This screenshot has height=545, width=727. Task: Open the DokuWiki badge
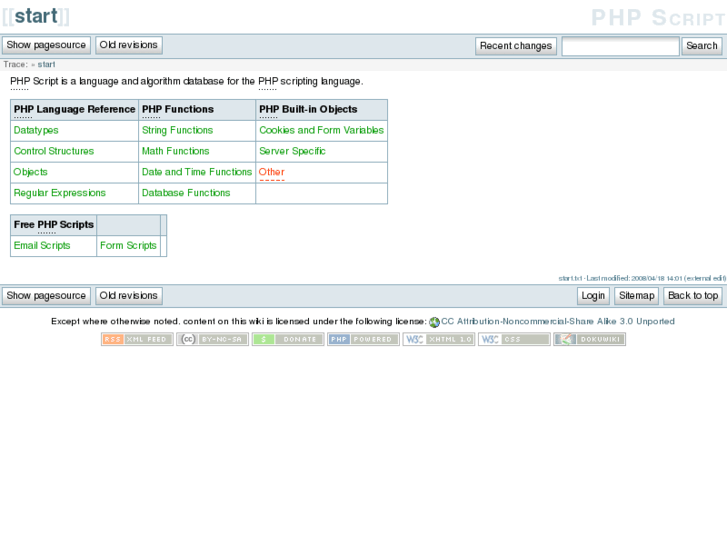(x=589, y=339)
